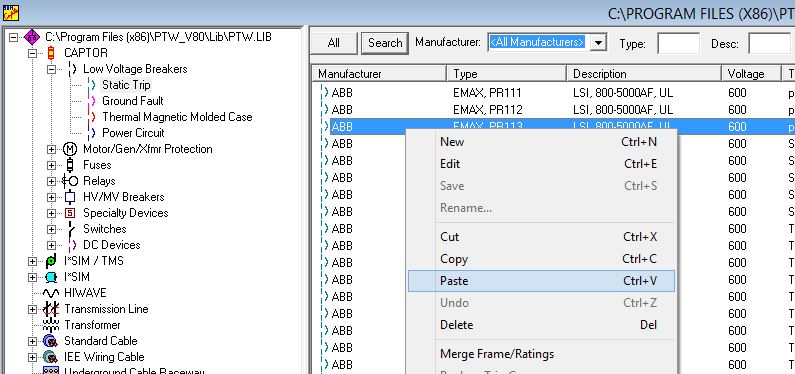The height and width of the screenshot is (374, 795).
Task: Select Ground Fault tree item
Action: pos(132,101)
